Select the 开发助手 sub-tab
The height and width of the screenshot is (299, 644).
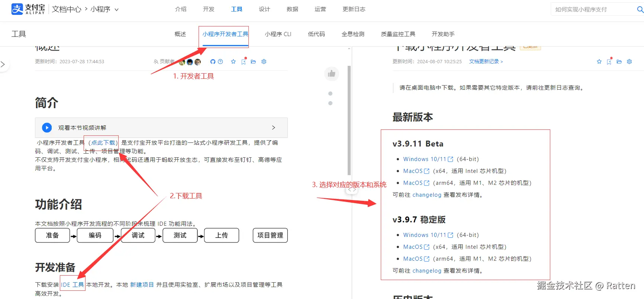pyautogui.click(x=443, y=34)
